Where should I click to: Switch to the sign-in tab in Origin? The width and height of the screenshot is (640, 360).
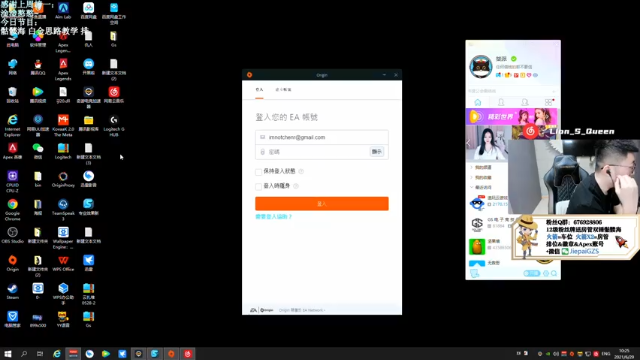(x=260, y=90)
